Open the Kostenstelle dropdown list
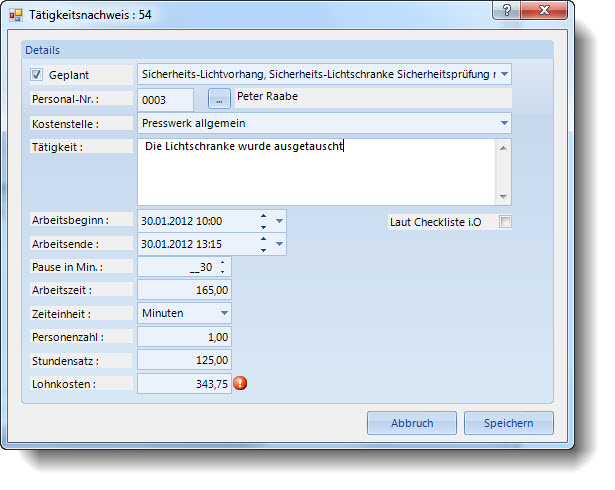Viewport: 615px width, 490px height. coord(503,123)
